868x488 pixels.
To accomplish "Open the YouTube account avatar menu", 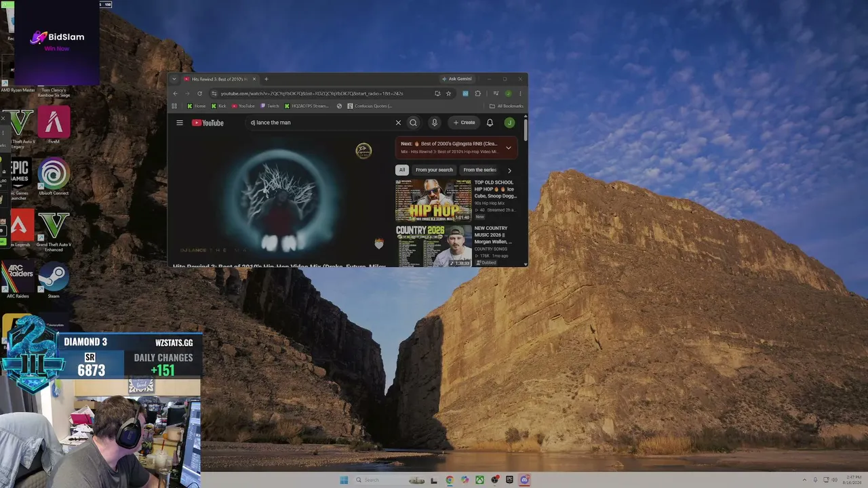I will tap(509, 123).
